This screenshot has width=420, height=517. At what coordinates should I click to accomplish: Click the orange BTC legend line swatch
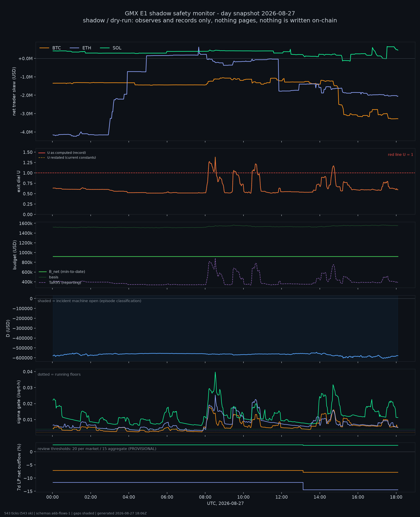pyautogui.click(x=44, y=48)
